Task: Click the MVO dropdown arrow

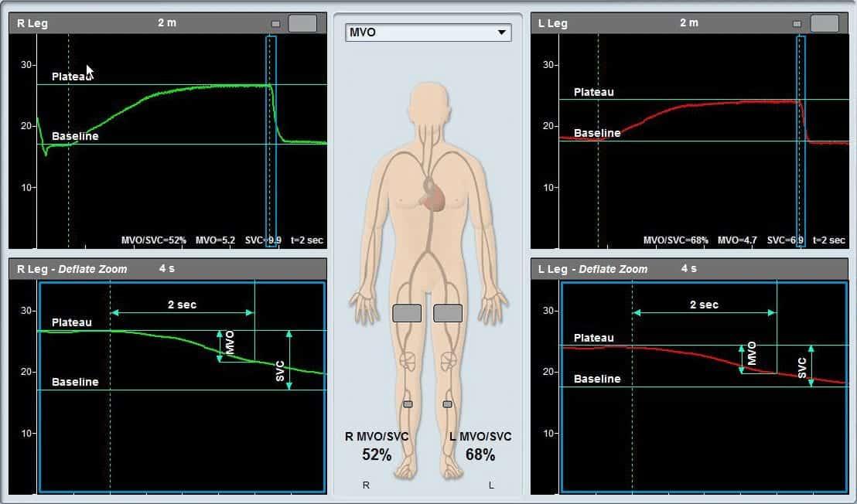Action: (502, 32)
